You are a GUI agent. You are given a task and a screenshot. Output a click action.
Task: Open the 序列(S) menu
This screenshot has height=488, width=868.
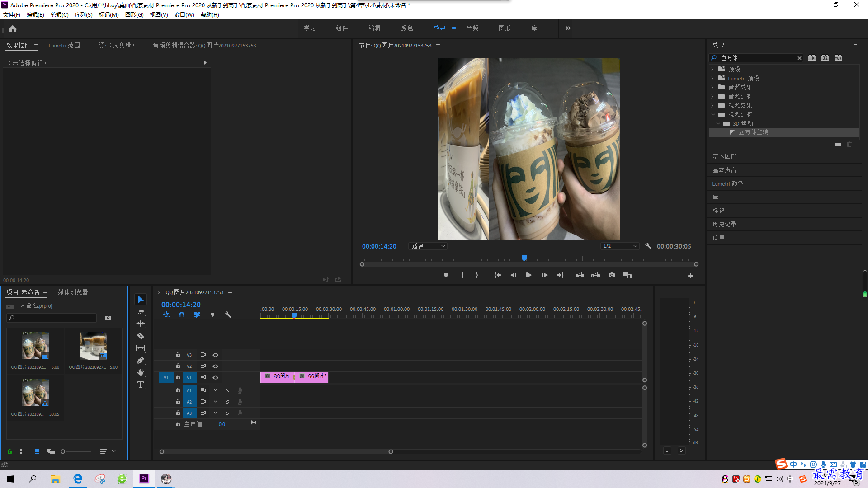point(84,15)
